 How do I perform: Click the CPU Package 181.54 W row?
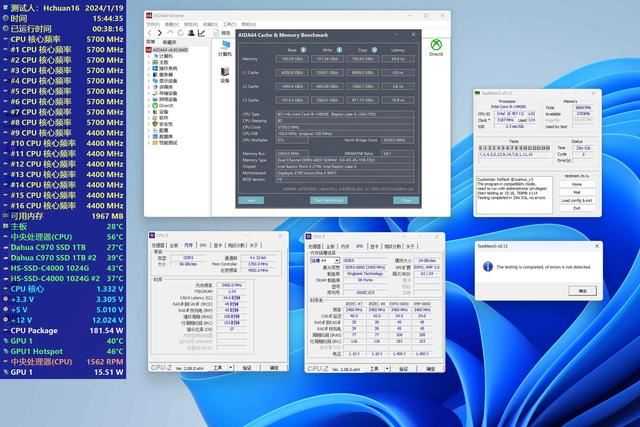63,331
